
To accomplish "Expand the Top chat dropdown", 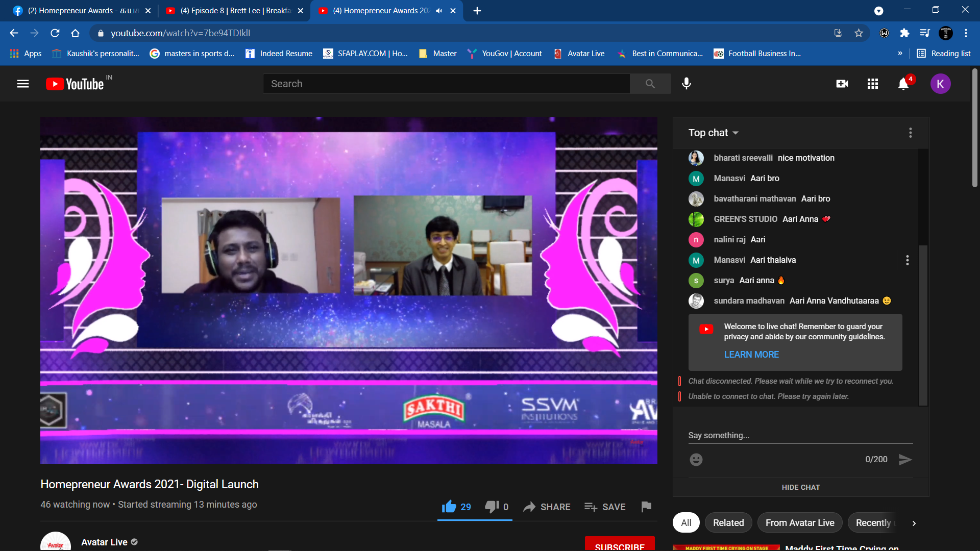I will [714, 133].
